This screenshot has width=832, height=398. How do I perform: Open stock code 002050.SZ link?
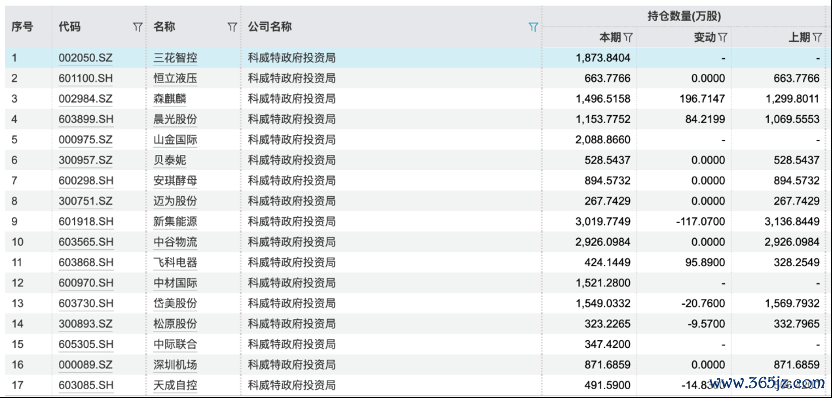click(85, 58)
